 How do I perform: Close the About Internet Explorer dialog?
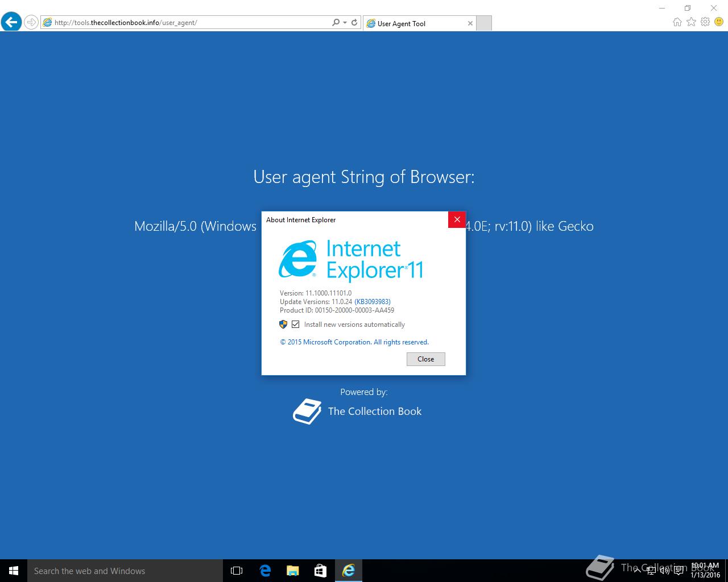(457, 219)
